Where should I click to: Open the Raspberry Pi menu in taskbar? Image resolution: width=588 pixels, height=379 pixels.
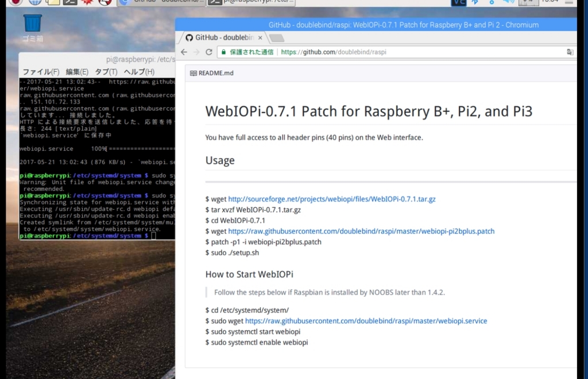(16, 2)
